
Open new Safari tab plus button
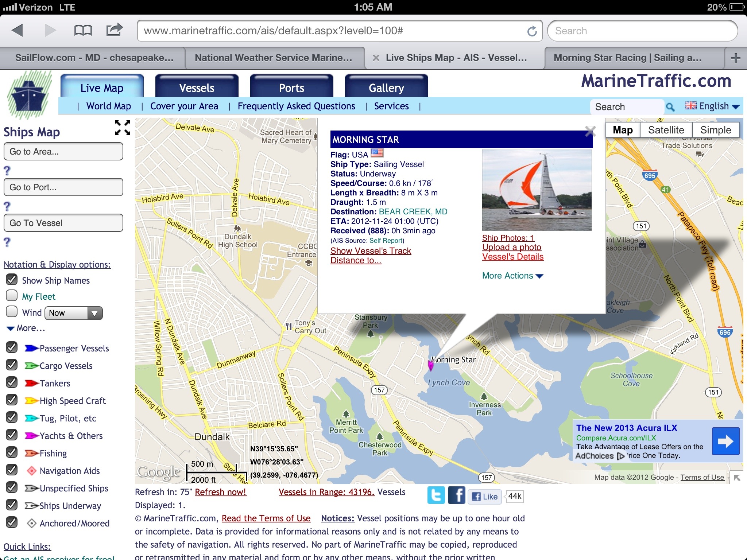(x=735, y=58)
